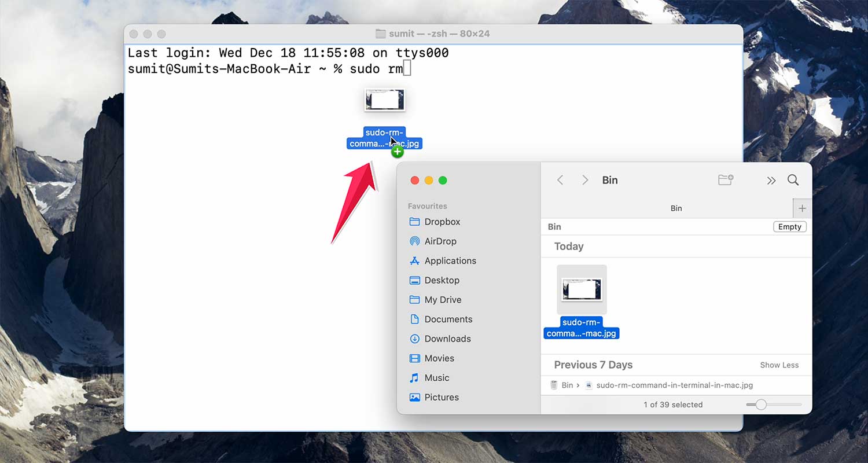Click the Forward navigation arrow
The width and height of the screenshot is (868, 463).
585,180
